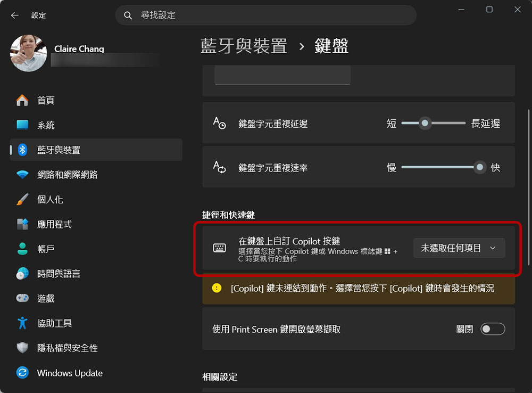Click the vertical scrollbar on the right
The image size is (532, 393).
[529, 187]
